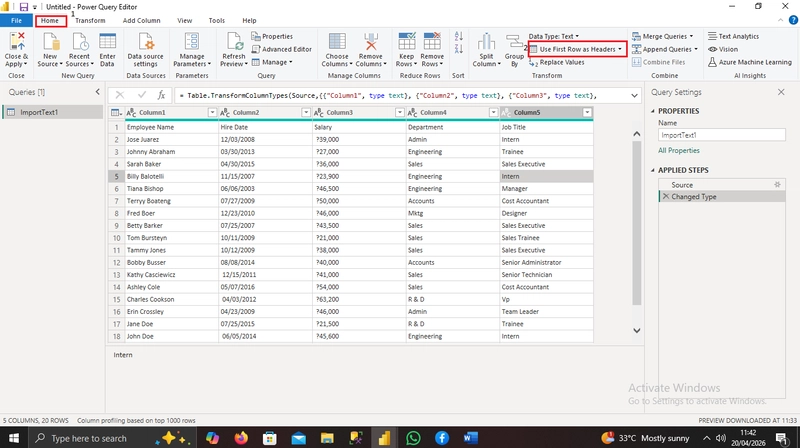Click the Remove Rows icon
Screen dimensions: 800x448
click(x=432, y=42)
